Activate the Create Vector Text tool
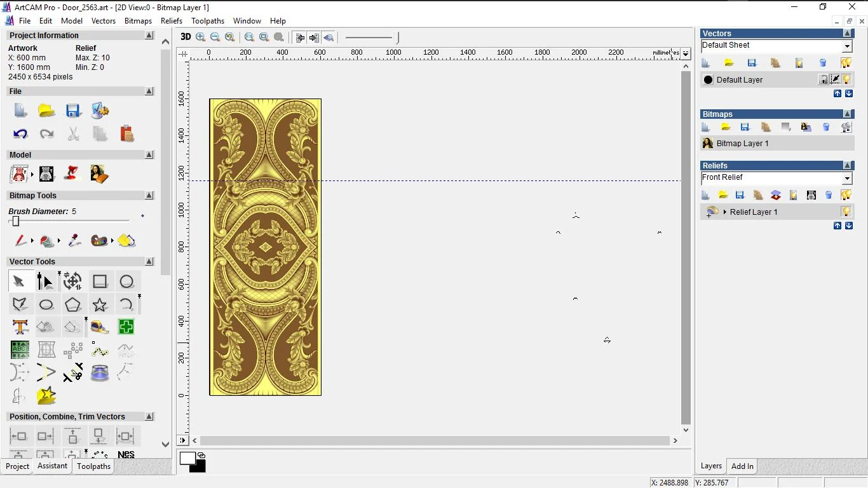Viewport: 868px width, 488px height. 20,327
